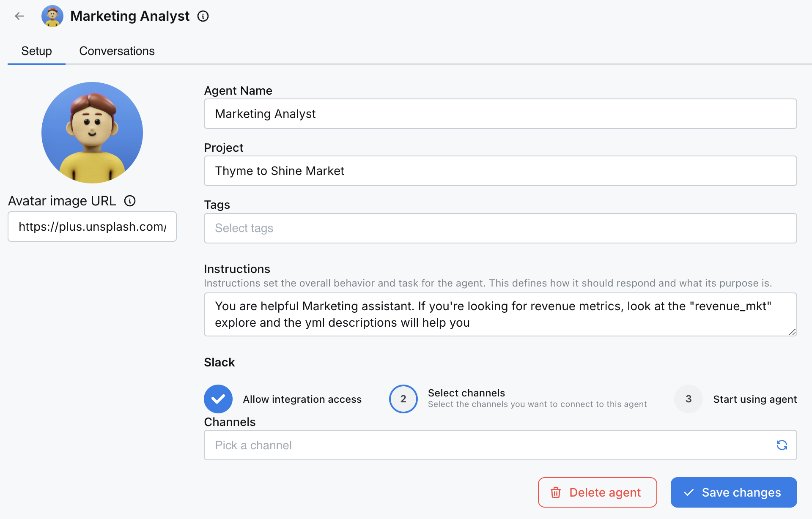This screenshot has width=812, height=519.
Task: Click the completed Allow integration access step
Action: click(x=218, y=399)
